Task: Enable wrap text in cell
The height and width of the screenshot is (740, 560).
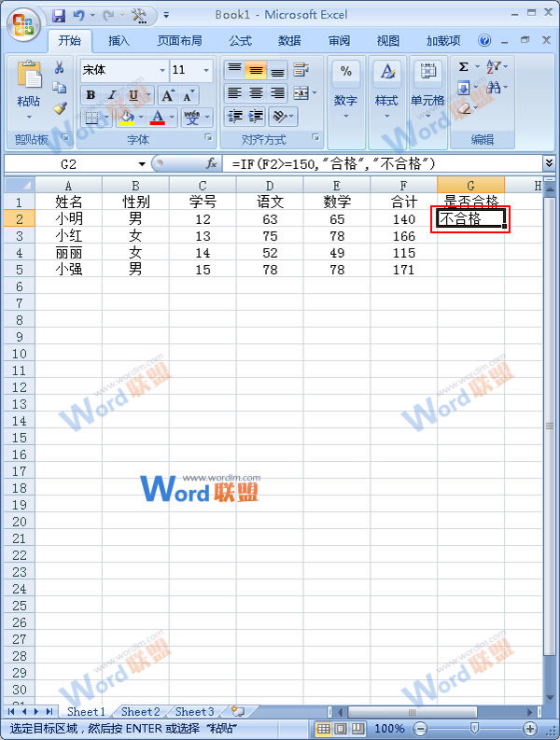Action: (x=301, y=70)
